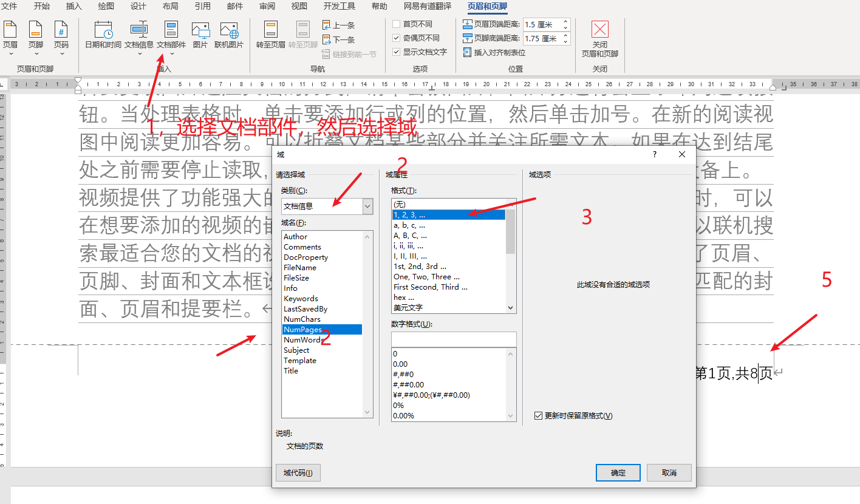Click the 确定 button
Image resolution: width=860 pixels, height=504 pixels.
[x=618, y=472]
